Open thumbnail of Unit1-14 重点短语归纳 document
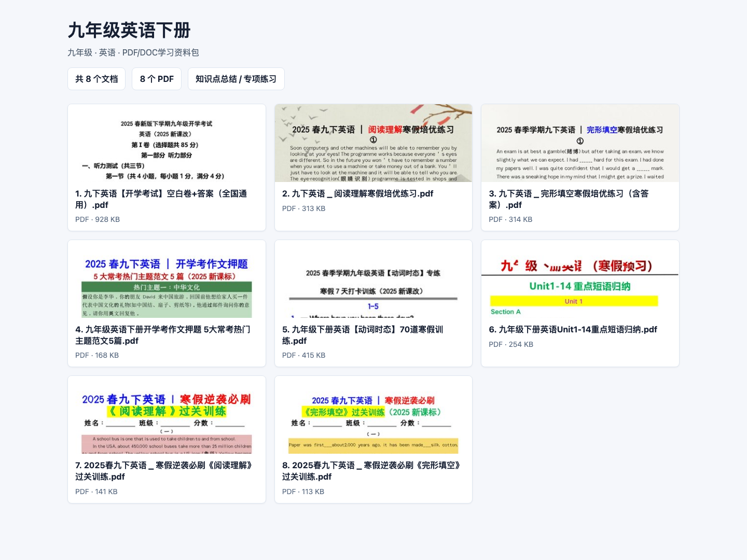The width and height of the screenshot is (747, 560). pyautogui.click(x=580, y=279)
